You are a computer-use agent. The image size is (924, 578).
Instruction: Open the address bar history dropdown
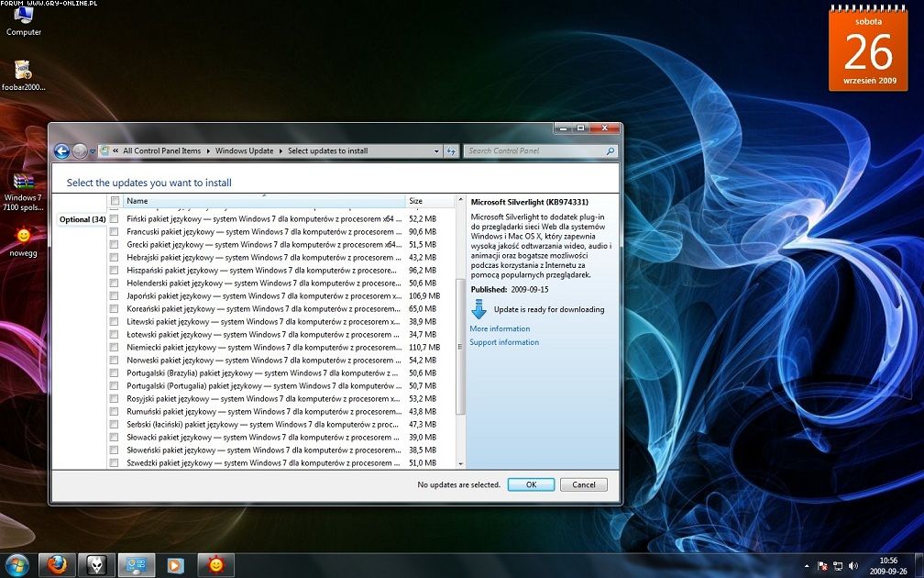(x=436, y=151)
